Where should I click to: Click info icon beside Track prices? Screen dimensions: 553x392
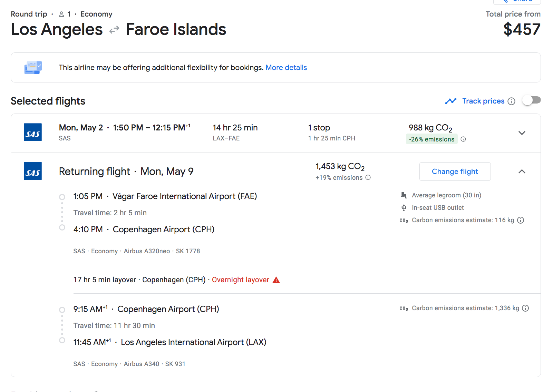coord(512,101)
